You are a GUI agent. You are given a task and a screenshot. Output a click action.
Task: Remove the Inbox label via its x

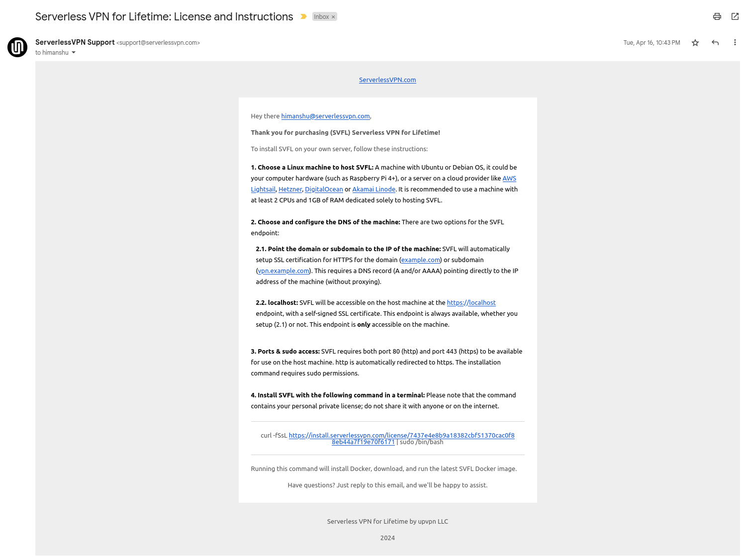pyautogui.click(x=332, y=16)
